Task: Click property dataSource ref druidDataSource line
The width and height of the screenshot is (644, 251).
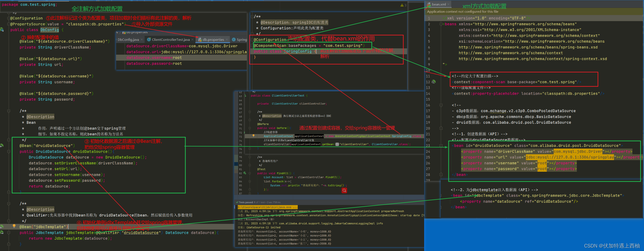Action: (x=519, y=201)
